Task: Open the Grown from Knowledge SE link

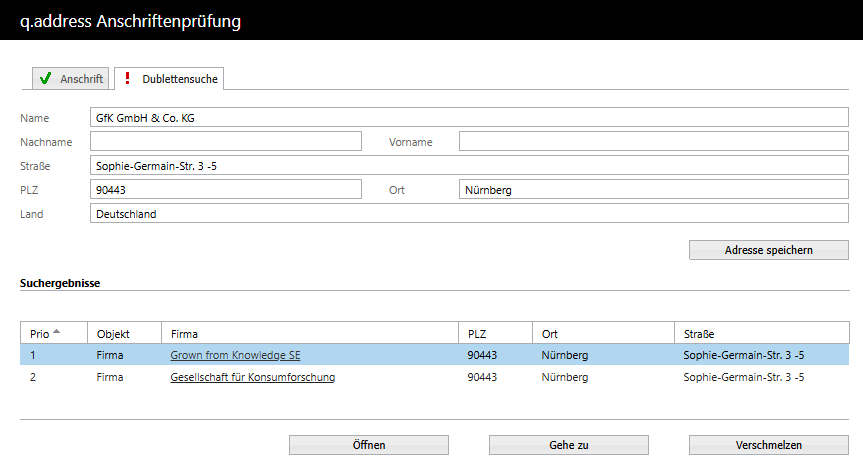Action: [x=235, y=355]
